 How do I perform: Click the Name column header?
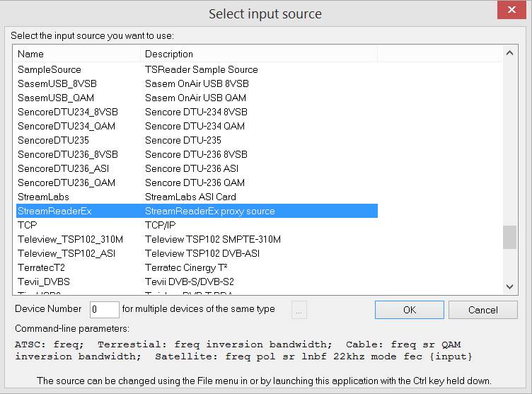[76, 54]
